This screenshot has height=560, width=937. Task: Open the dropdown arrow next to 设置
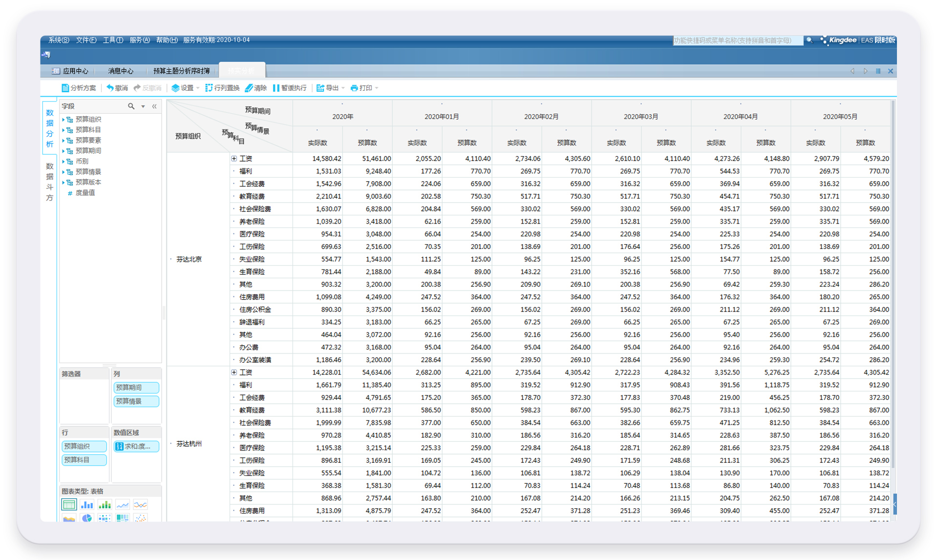point(198,88)
